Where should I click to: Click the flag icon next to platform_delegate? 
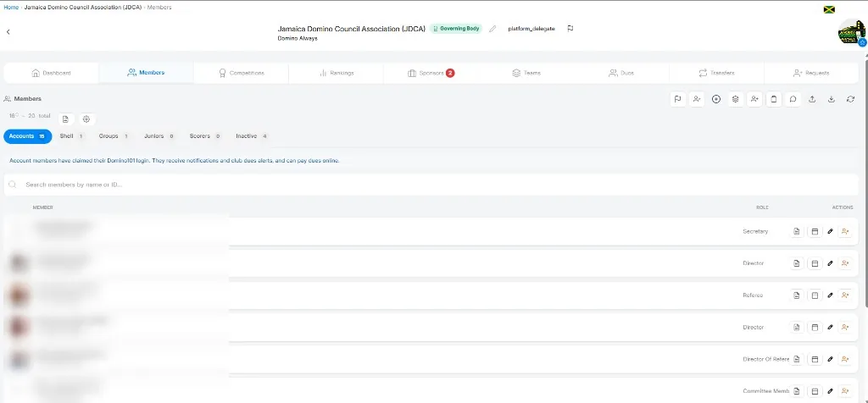[x=570, y=29]
